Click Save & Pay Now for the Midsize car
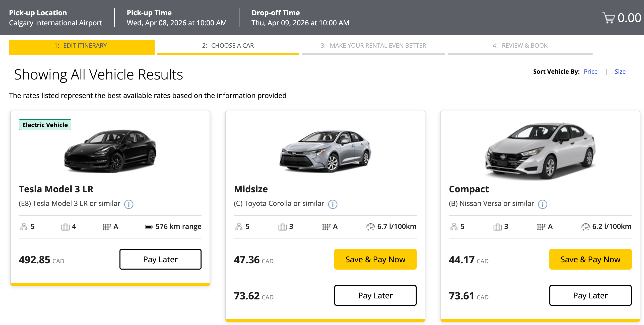The width and height of the screenshot is (644, 325). click(x=375, y=259)
